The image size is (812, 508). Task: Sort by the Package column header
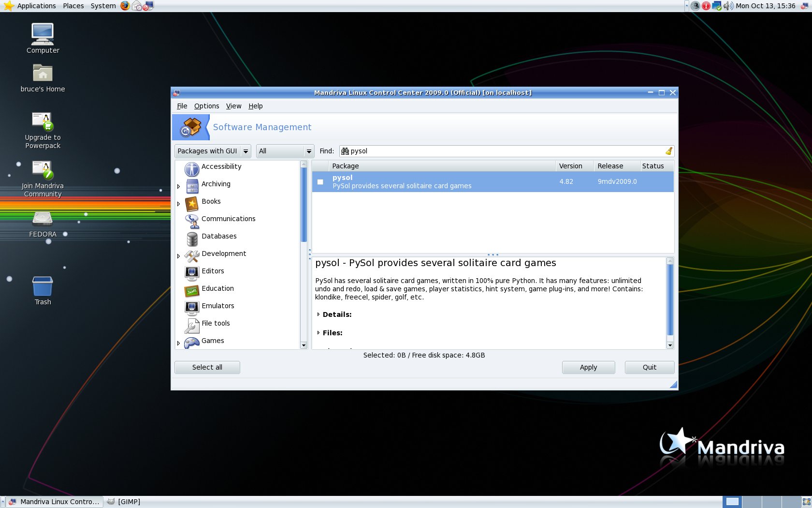[x=442, y=166]
